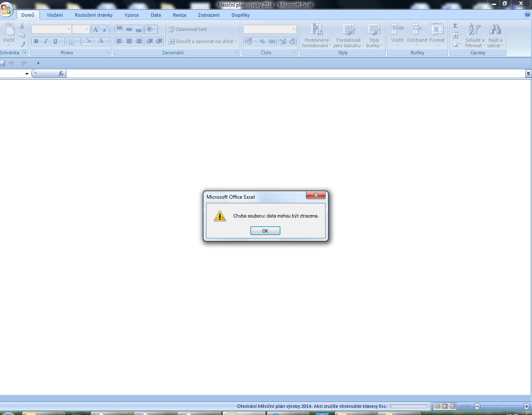Open the Vzorce tab

coord(132,15)
